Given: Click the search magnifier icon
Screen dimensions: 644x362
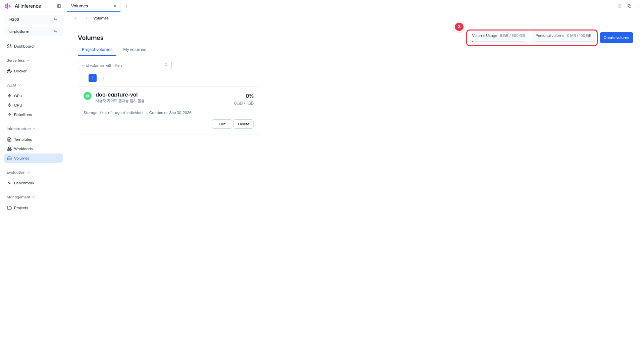Looking at the screenshot, I should [x=166, y=65].
